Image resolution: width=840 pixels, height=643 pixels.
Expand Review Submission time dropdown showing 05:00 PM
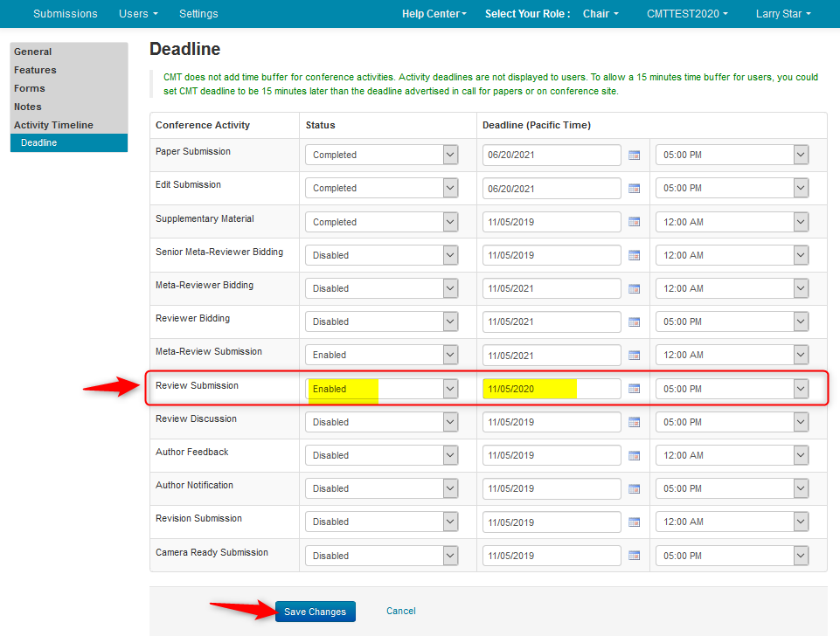[732, 389]
